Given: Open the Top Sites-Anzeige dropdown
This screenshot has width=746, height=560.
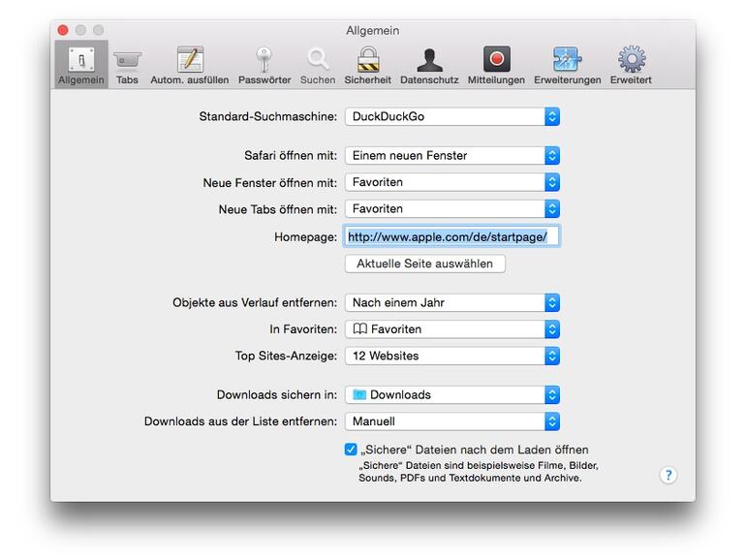Looking at the screenshot, I should (452, 356).
